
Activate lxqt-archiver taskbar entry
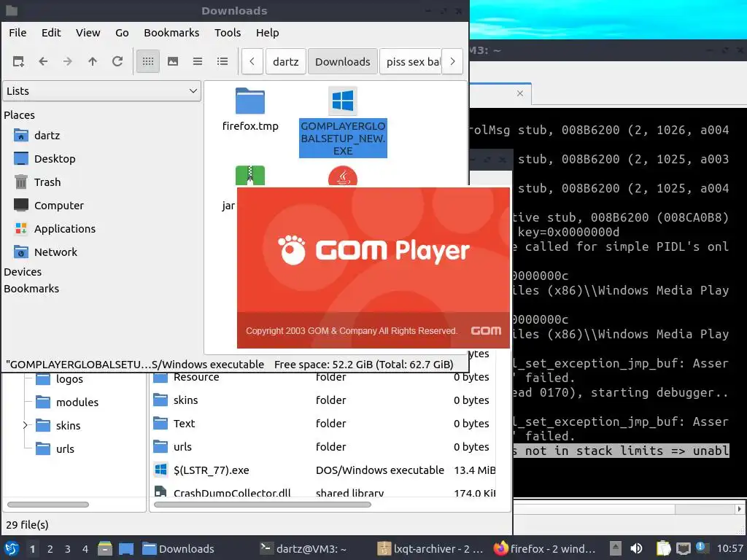click(x=431, y=549)
